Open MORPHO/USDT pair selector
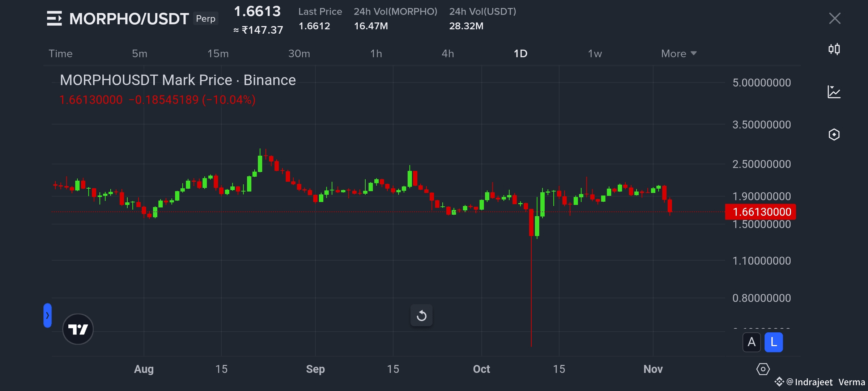The width and height of the screenshot is (868, 391). 129,19
